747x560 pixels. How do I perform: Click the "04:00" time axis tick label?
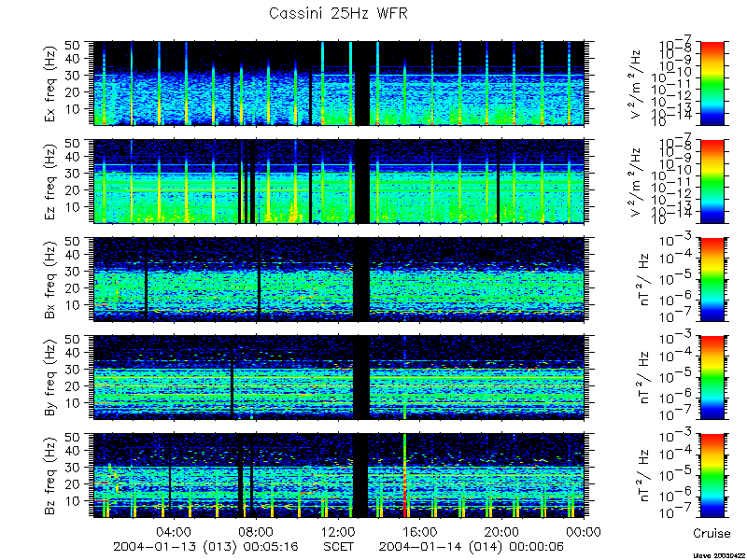pos(175,531)
